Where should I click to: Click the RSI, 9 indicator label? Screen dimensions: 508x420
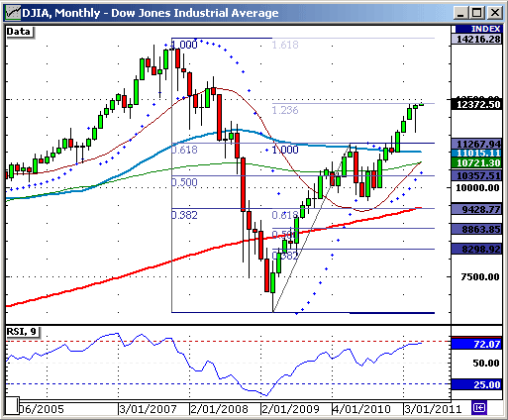23,332
